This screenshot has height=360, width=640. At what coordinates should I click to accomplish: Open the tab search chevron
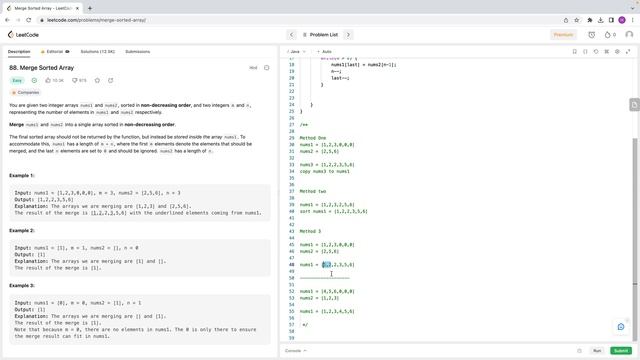(x=633, y=8)
